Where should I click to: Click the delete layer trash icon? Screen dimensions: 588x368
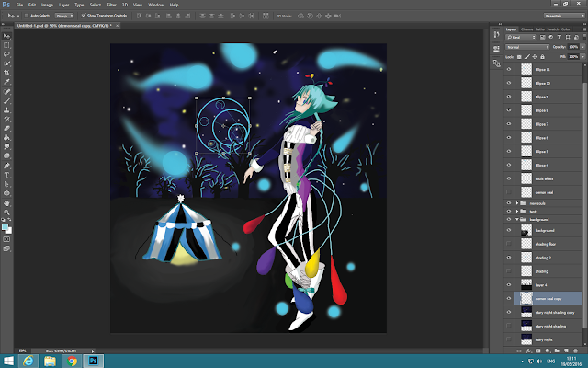pos(576,351)
